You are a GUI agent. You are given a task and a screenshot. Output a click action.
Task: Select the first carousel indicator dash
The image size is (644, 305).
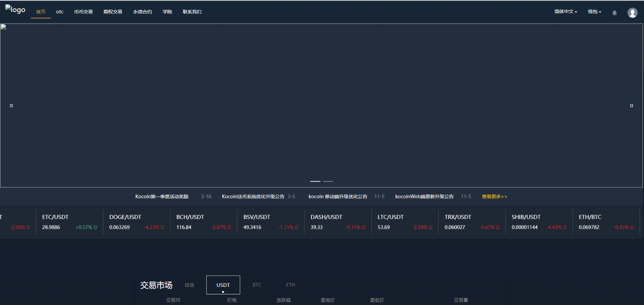315,181
